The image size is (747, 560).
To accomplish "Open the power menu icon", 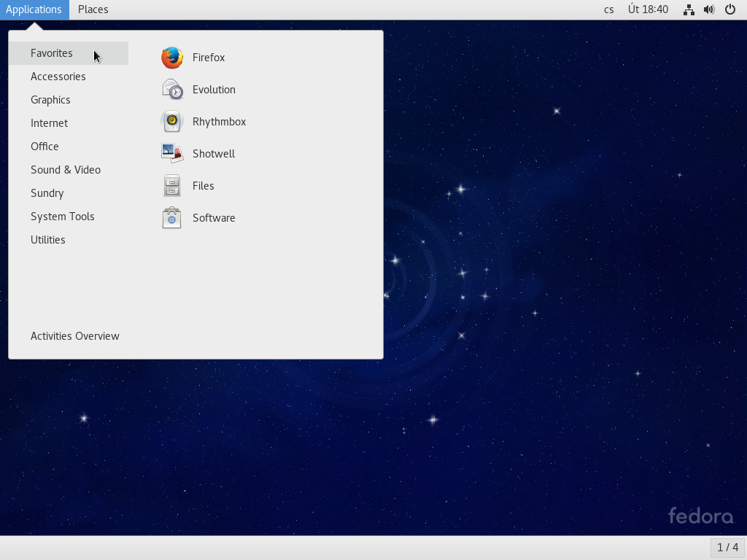I will coord(729,9).
